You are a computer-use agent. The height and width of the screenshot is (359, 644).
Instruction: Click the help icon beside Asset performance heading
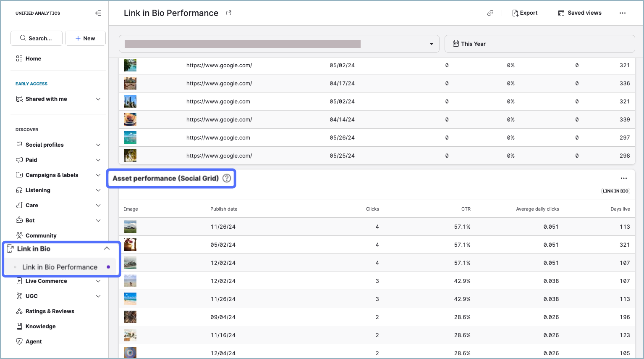[227, 178]
